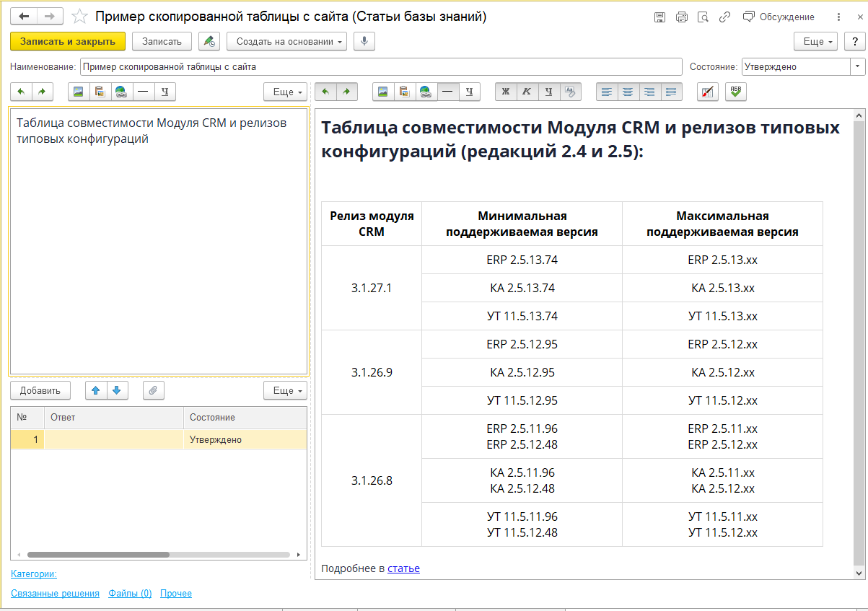
Task: Open help with the question mark button
Action: pyautogui.click(x=854, y=41)
